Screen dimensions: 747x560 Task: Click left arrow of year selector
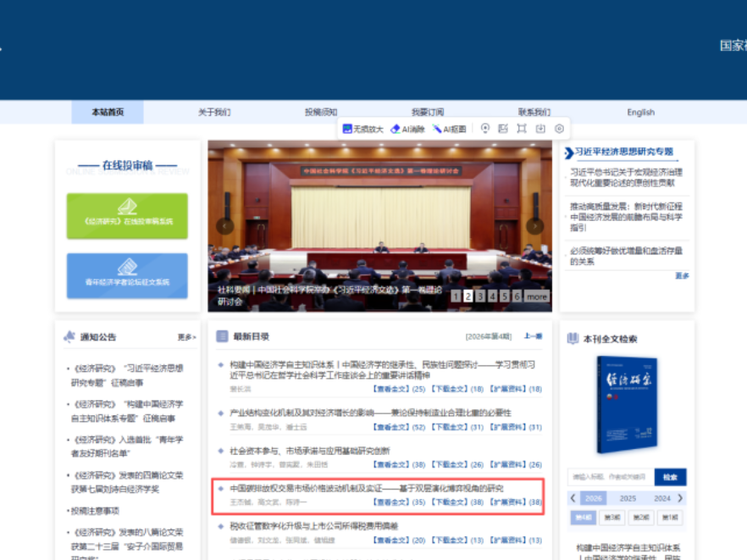[x=573, y=498]
